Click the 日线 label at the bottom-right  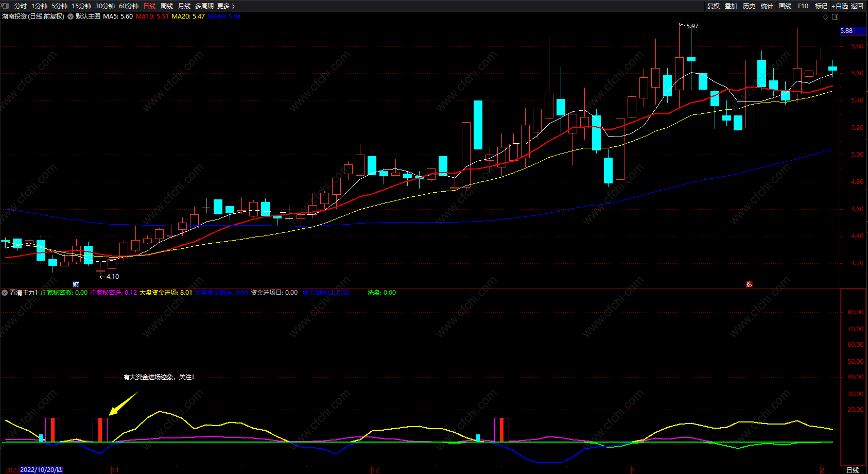click(x=853, y=470)
